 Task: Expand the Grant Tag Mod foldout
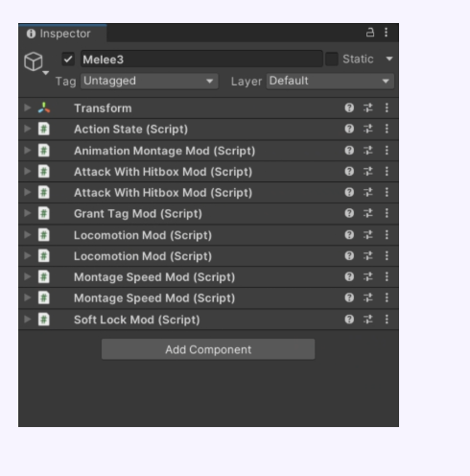click(28, 213)
